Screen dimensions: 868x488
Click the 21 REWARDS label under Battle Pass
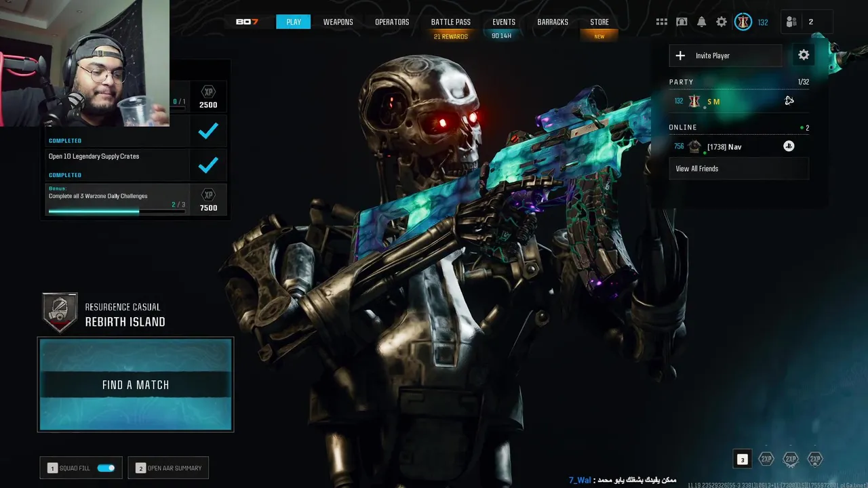coord(451,37)
